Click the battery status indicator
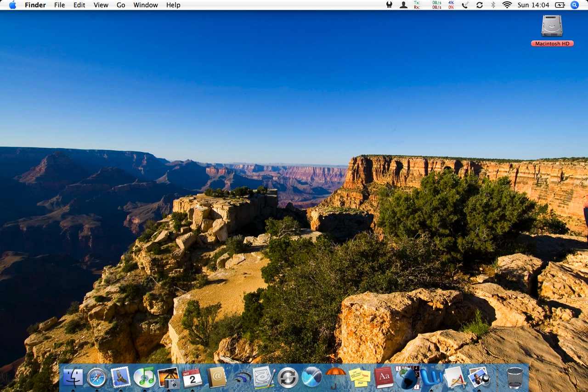The image size is (588, 392). [x=560, y=5]
